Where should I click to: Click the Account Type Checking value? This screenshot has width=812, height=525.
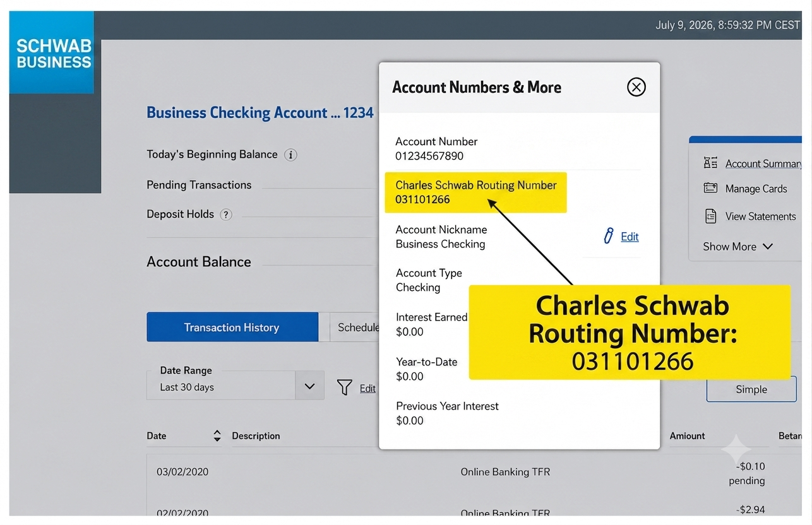pyautogui.click(x=418, y=288)
